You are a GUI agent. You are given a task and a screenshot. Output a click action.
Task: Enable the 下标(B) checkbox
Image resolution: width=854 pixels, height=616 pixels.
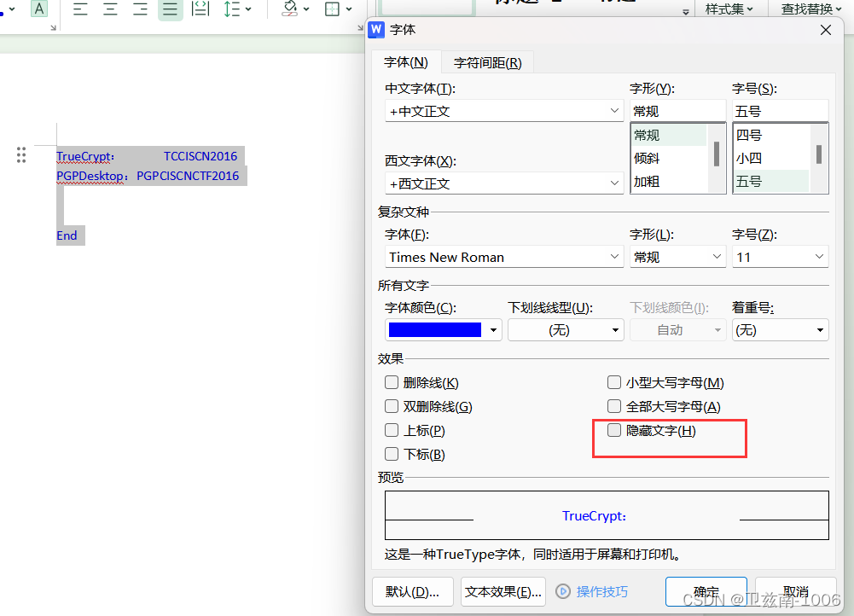[392, 454]
